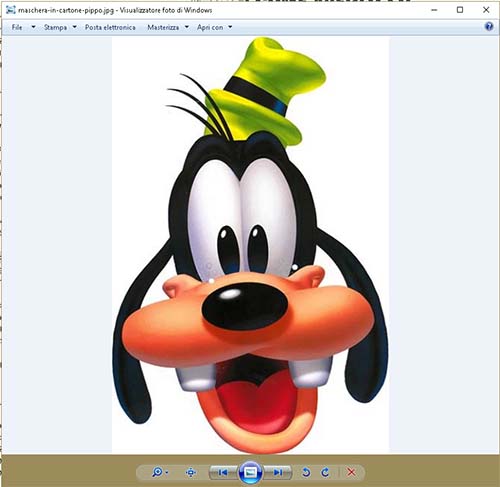This screenshot has height=487, width=500.
Task: Close the Visualizzatore foto window
Action: click(x=486, y=10)
